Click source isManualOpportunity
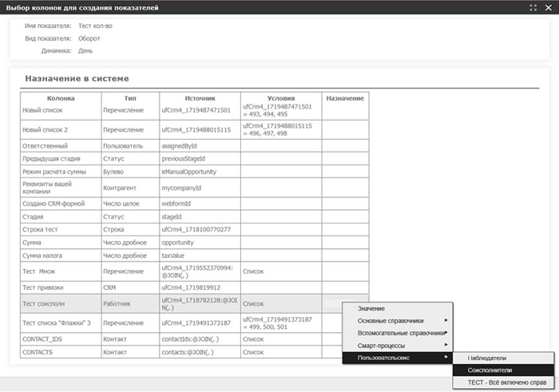559x392 pixels. point(189,172)
